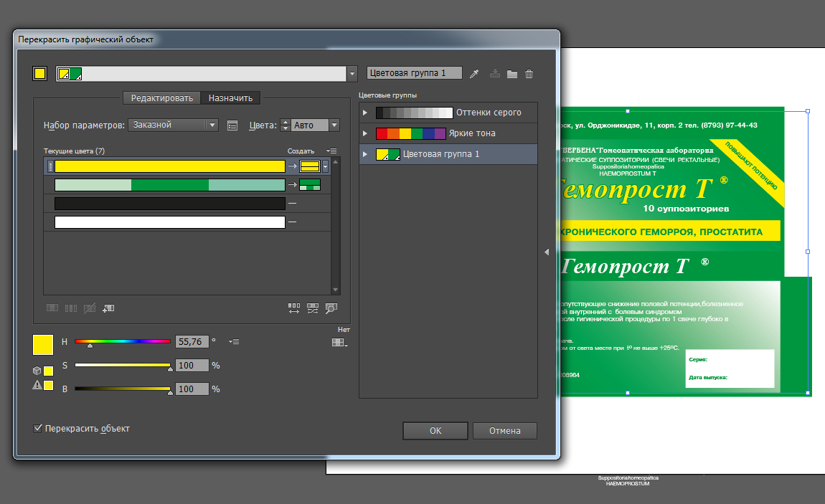
Task: Switch to the Редактировать tab
Action: tap(162, 98)
